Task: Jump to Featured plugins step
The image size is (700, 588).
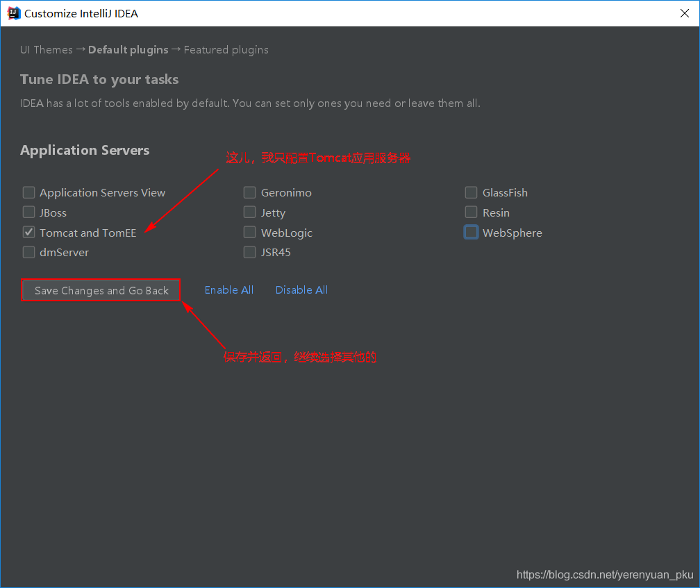Action: point(226,49)
